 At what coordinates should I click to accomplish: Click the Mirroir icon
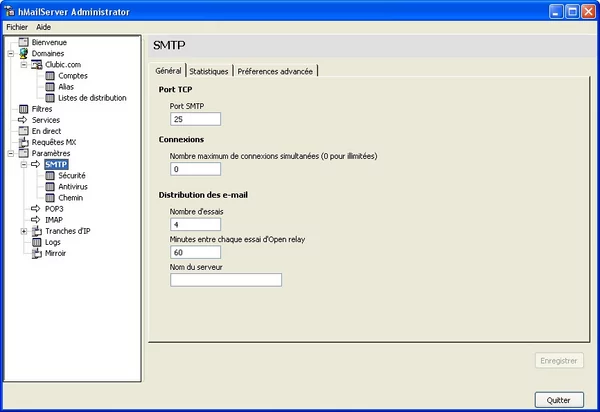click(x=37, y=253)
